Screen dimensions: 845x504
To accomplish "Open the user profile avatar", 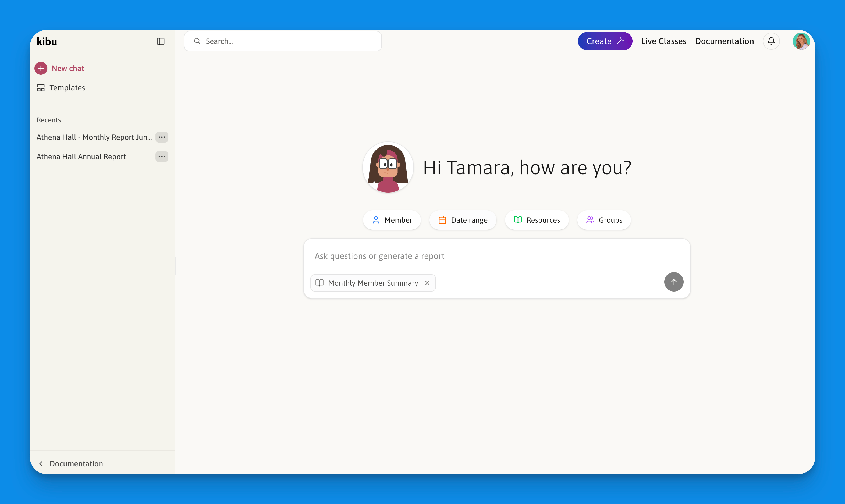I will coord(801,41).
